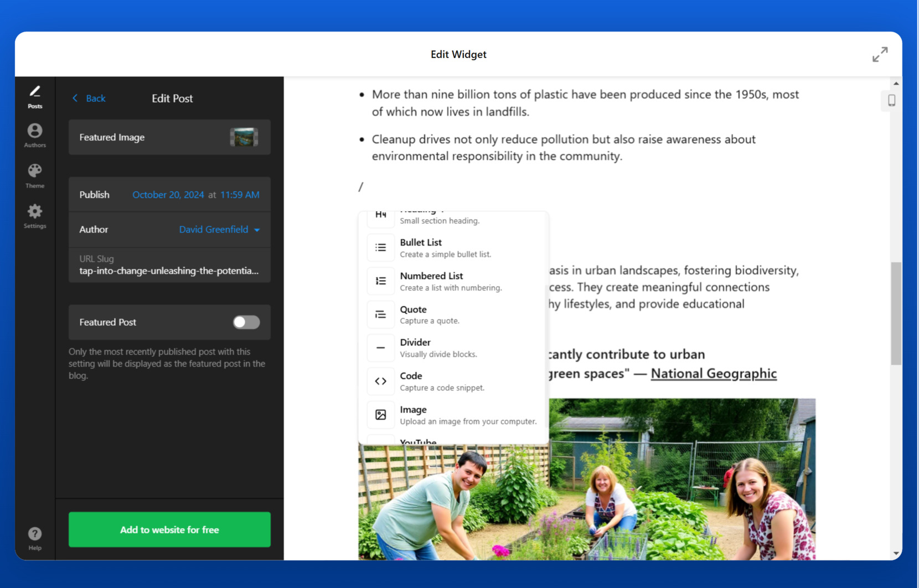This screenshot has height=588, width=919.
Task: Insert a Code snippet block
Action: point(380,381)
